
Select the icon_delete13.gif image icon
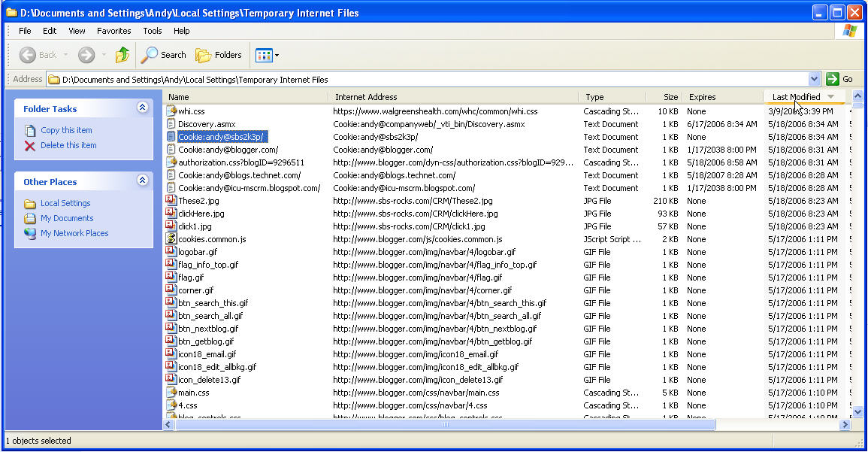point(171,379)
